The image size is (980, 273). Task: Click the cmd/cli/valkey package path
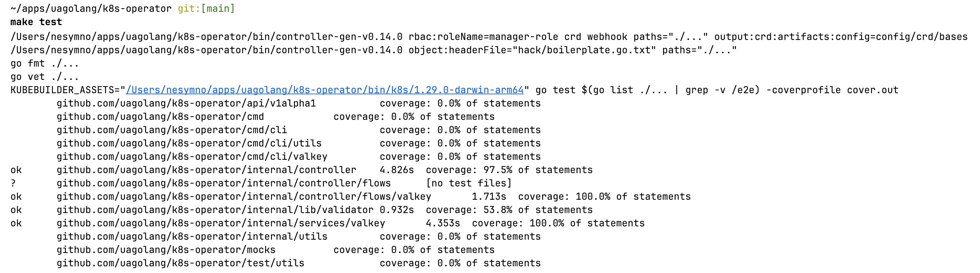click(192, 157)
